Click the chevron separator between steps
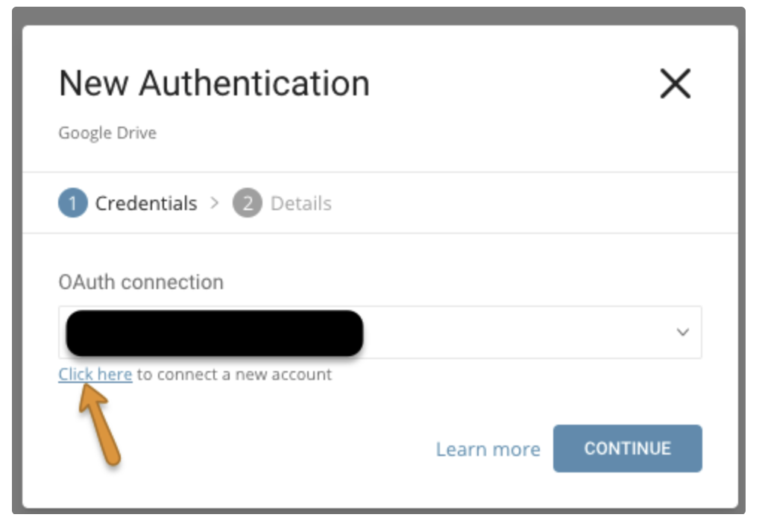This screenshot has width=762, height=532. point(215,203)
